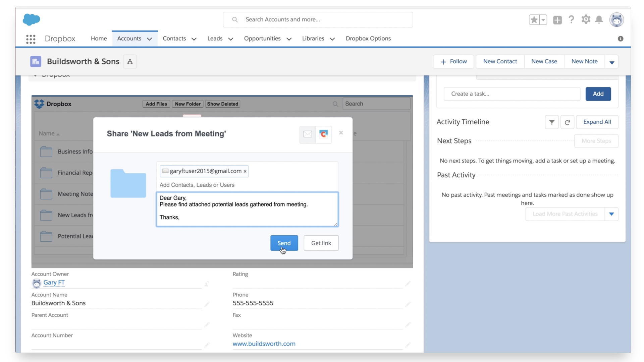Click the Dropbox logo in the widget
Image resolution: width=644 pixels, height=362 pixels.
click(39, 104)
